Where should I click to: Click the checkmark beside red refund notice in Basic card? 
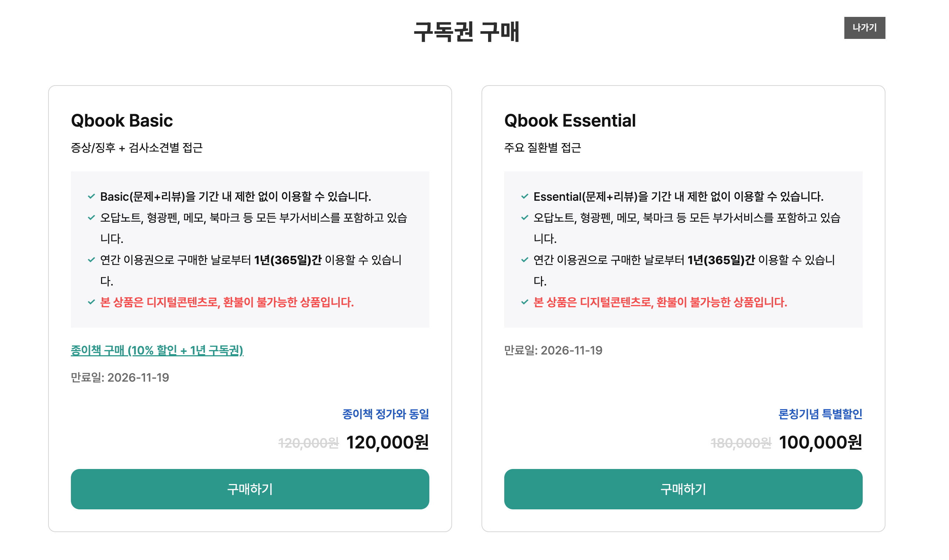pos(91,302)
